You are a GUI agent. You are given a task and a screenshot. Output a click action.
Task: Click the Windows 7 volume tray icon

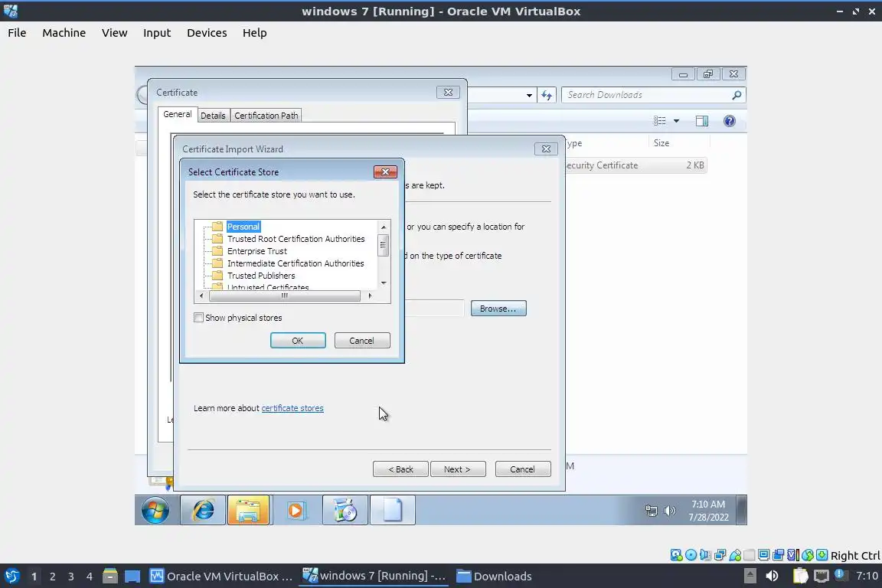669,511
